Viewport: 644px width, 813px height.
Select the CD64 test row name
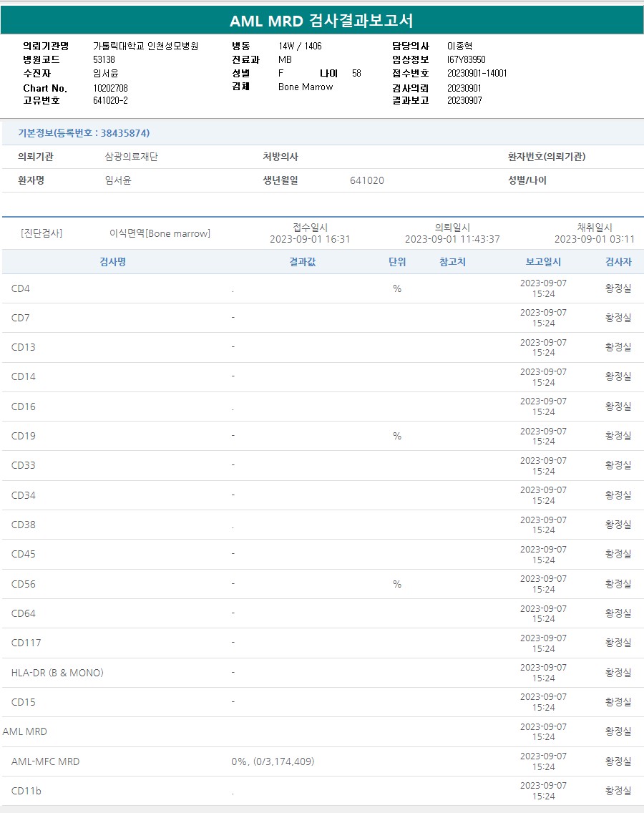click(24, 613)
